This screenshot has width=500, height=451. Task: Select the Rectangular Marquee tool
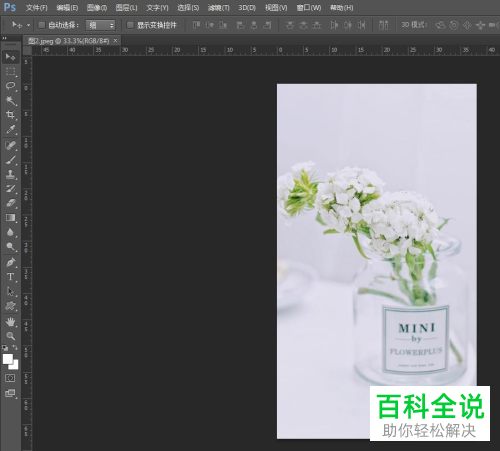[x=10, y=71]
